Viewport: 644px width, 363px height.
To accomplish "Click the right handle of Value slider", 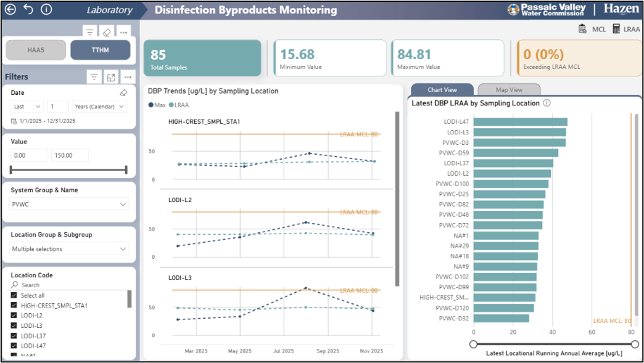I will coord(126,169).
